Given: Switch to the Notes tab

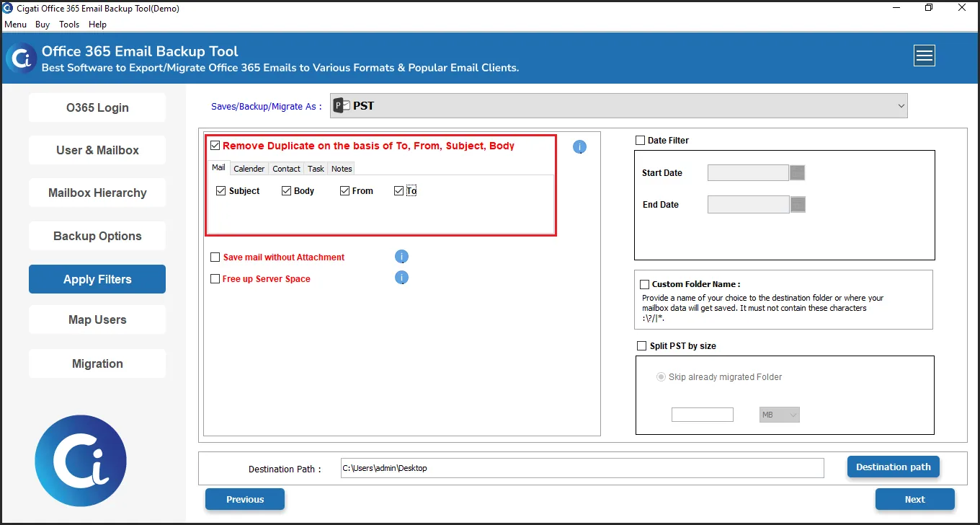Looking at the screenshot, I should [x=342, y=169].
